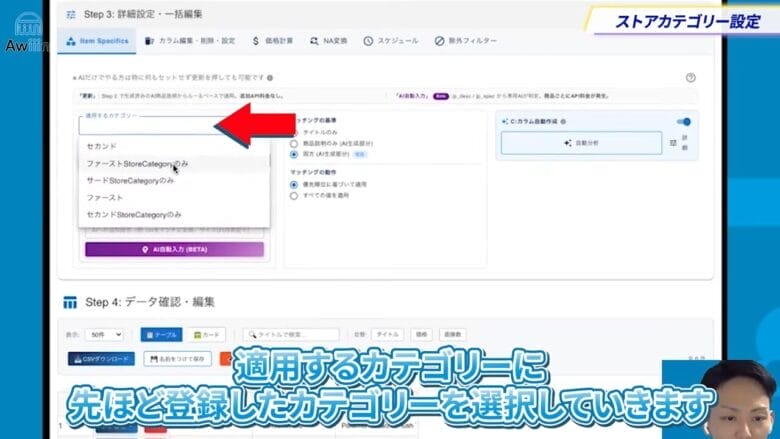Click the help question-mark icon

pos(690,78)
